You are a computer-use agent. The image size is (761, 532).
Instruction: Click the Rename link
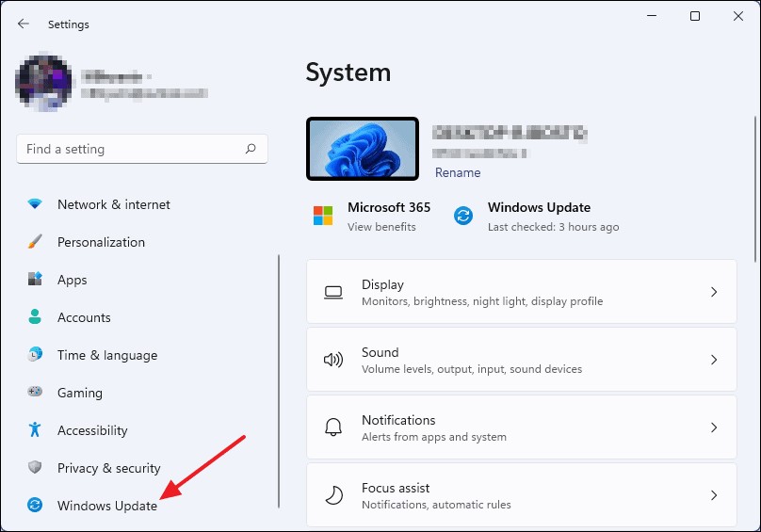(x=458, y=172)
